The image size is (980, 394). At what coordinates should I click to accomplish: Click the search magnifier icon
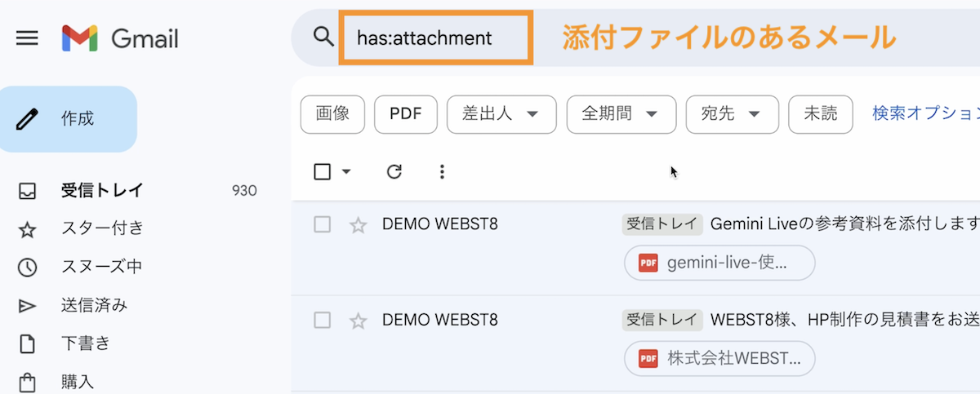point(324,38)
